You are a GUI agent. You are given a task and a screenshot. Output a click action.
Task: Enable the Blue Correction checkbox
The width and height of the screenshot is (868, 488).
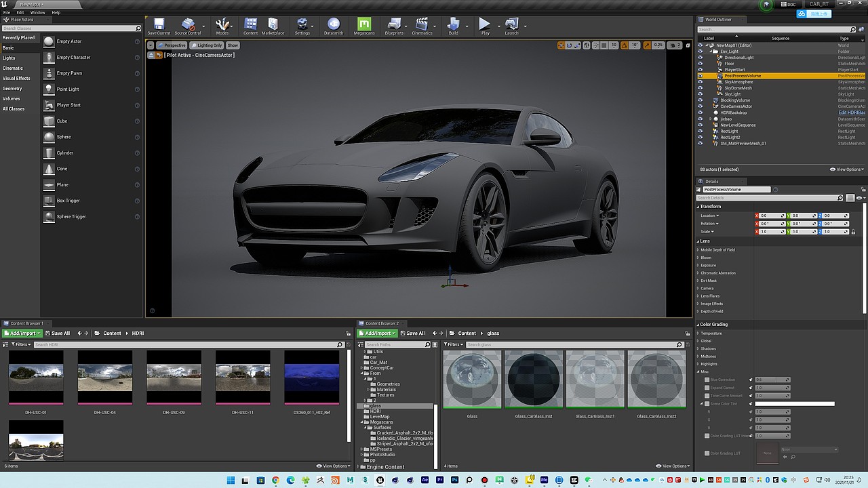[x=707, y=380]
